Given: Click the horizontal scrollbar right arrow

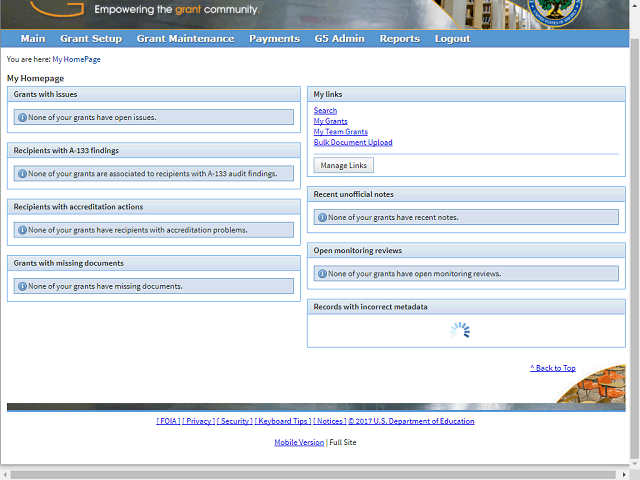Looking at the screenshot, I should 624,475.
